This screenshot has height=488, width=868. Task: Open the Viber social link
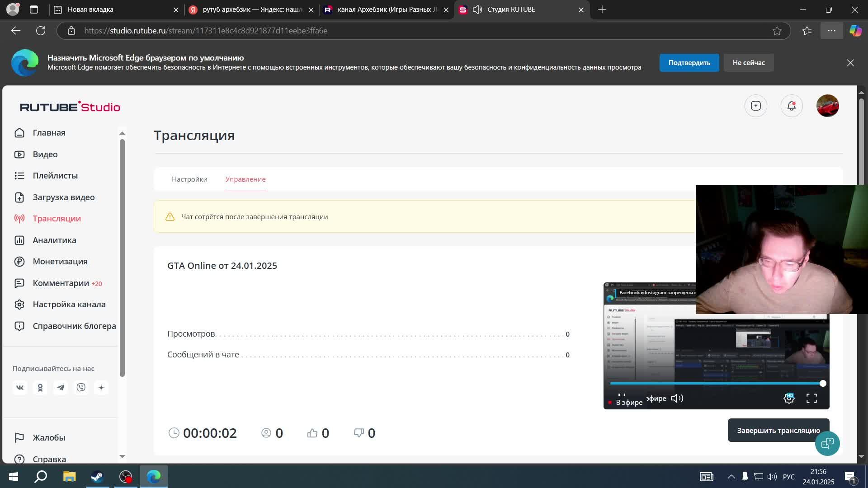click(x=81, y=388)
